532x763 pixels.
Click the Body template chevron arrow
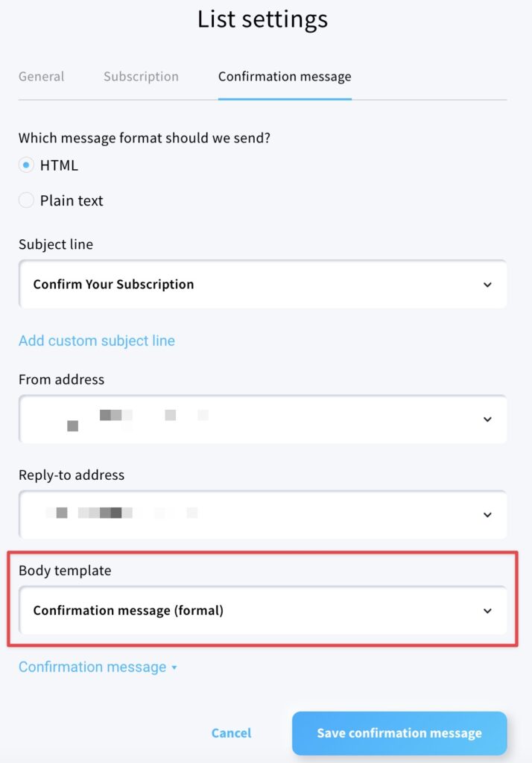pos(488,610)
